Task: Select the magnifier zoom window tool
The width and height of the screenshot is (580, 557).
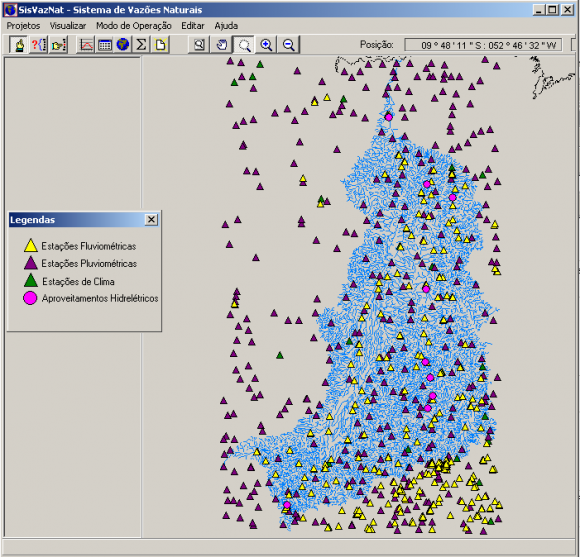Action: click(244, 45)
